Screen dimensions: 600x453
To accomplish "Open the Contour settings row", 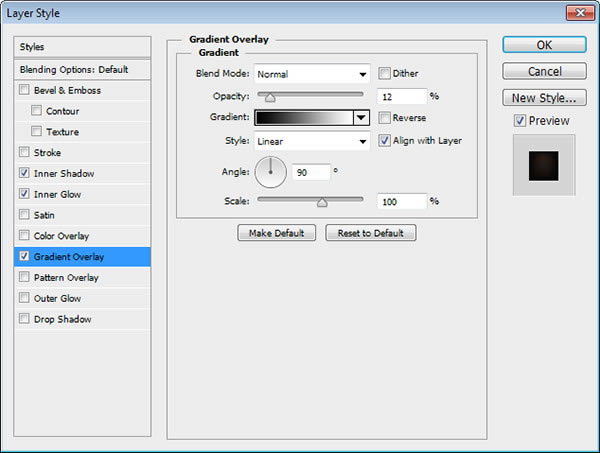I will (82, 111).
